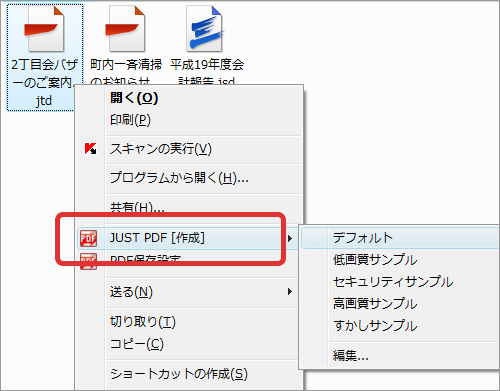Expand the JUST PDF [作成] submenu arrow
Screen dimensions: 500x391
coord(290,238)
